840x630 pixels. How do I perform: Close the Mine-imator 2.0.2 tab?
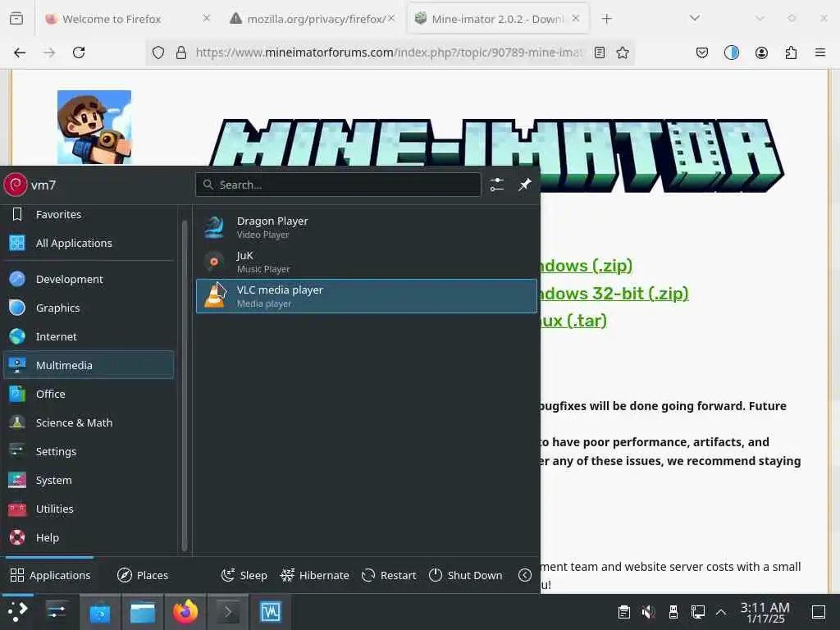coord(576,18)
